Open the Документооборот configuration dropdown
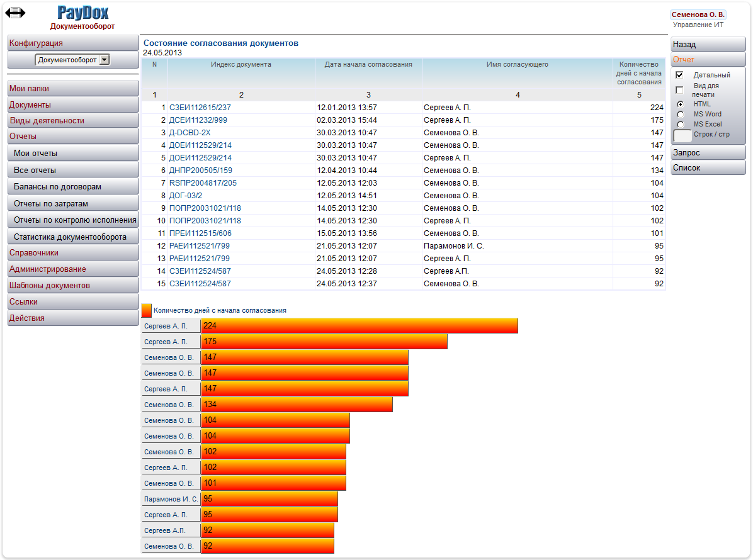Viewport: 753px width, 560px height. tap(72, 60)
